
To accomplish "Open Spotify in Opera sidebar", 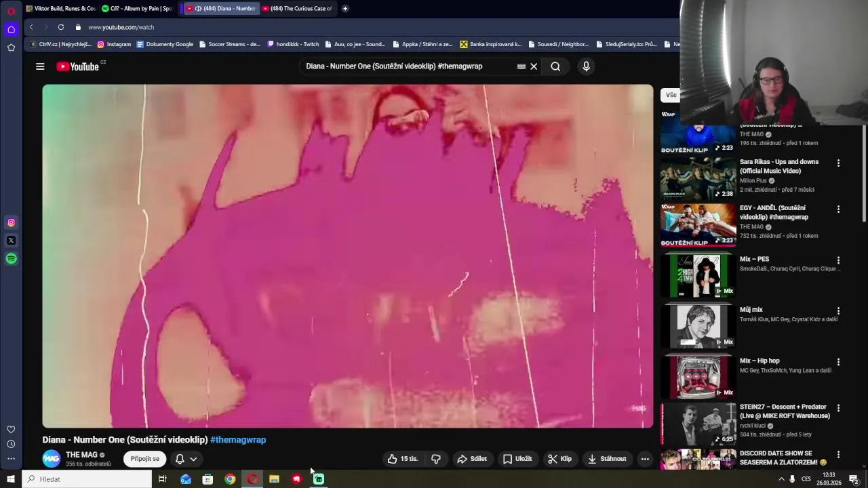I will click(x=11, y=259).
